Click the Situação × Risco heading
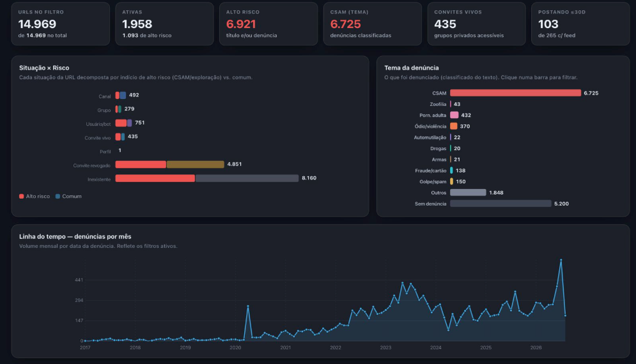Screen dimensions: 636x364 (44, 68)
